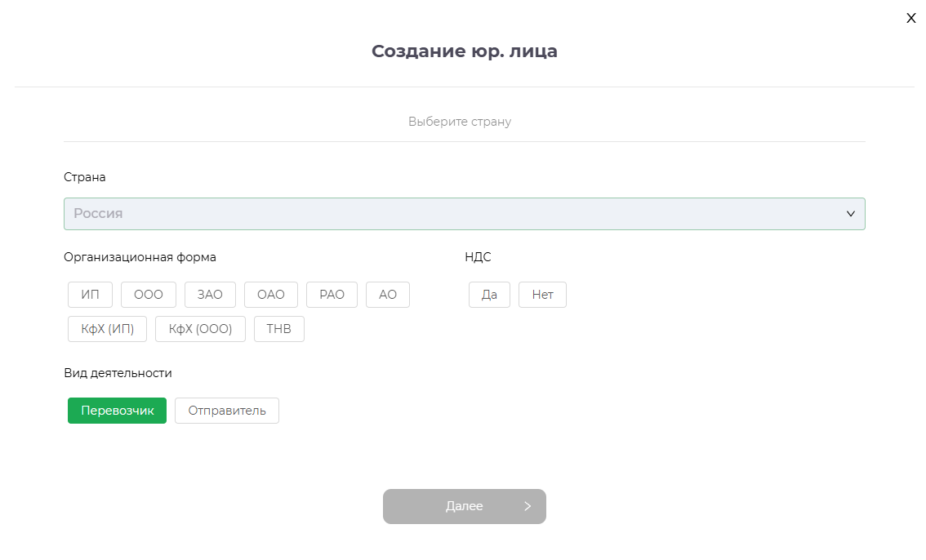Click the dropdown chevron in country field

click(x=850, y=214)
